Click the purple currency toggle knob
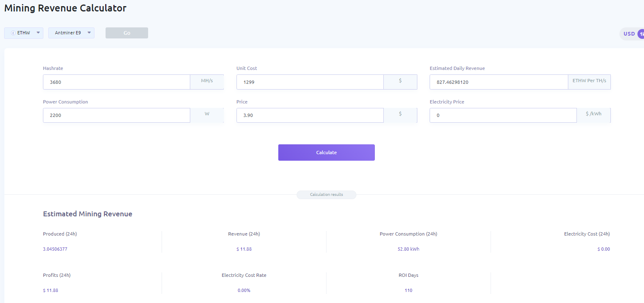Image resolution: width=644 pixels, height=303 pixels. coord(641,34)
